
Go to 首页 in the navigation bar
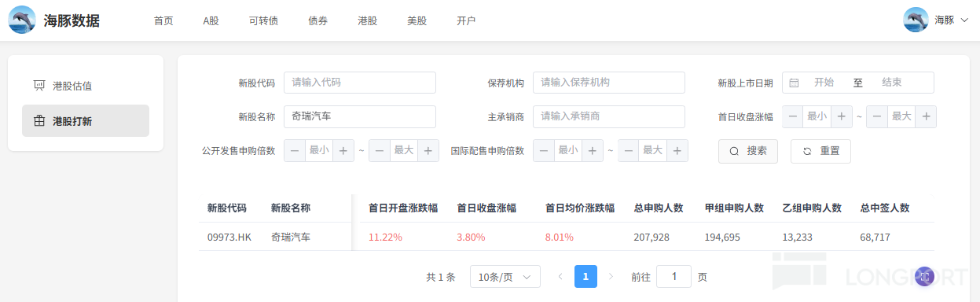click(x=163, y=21)
